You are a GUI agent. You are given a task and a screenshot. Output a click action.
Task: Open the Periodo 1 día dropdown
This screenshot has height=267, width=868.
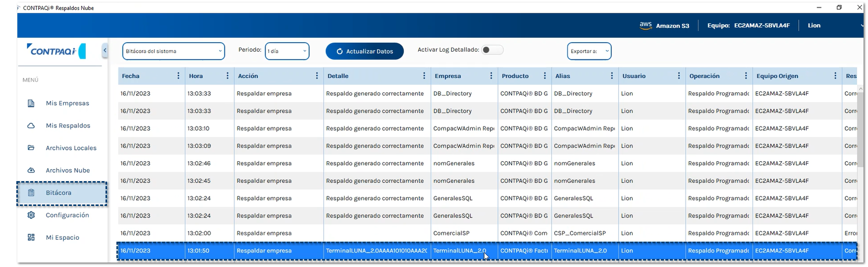click(x=287, y=51)
